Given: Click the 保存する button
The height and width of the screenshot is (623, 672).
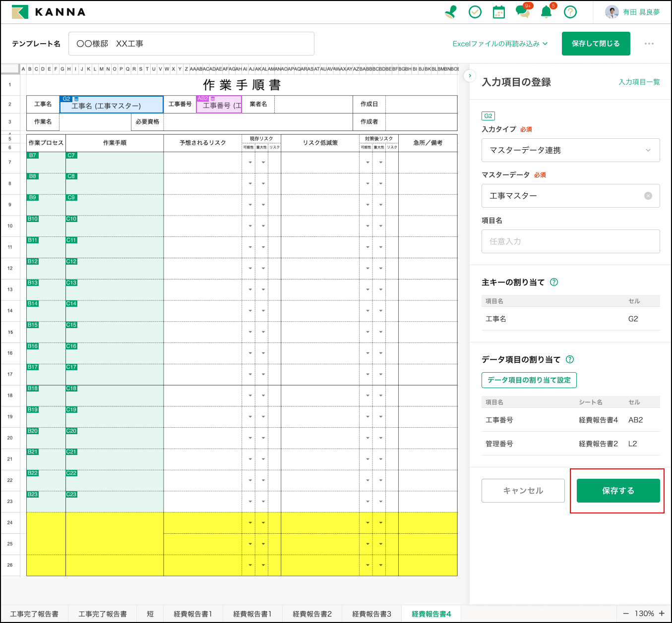Looking at the screenshot, I should pyautogui.click(x=618, y=491).
